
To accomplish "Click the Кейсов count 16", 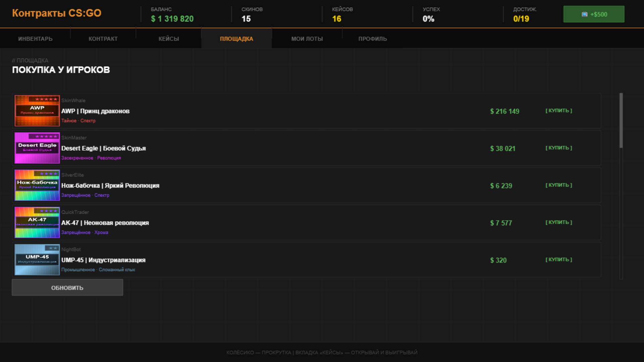I will click(x=337, y=19).
